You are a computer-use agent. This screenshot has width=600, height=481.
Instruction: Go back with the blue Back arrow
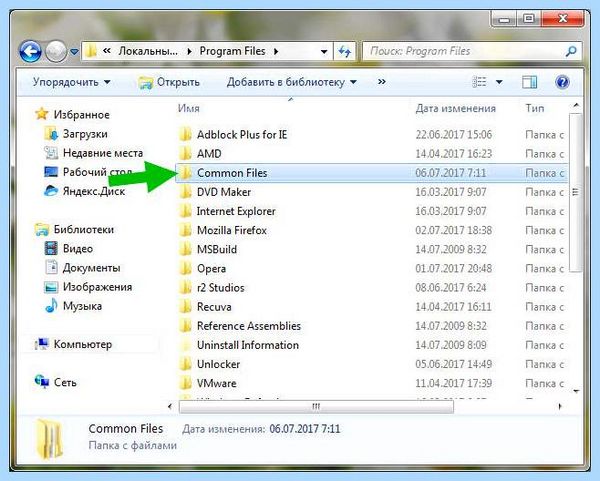pyautogui.click(x=30, y=51)
